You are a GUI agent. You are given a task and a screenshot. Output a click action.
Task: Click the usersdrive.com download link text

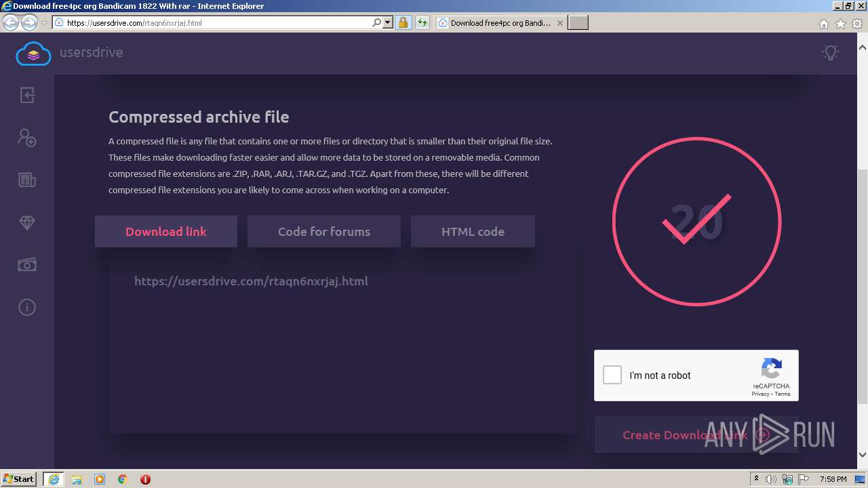251,281
